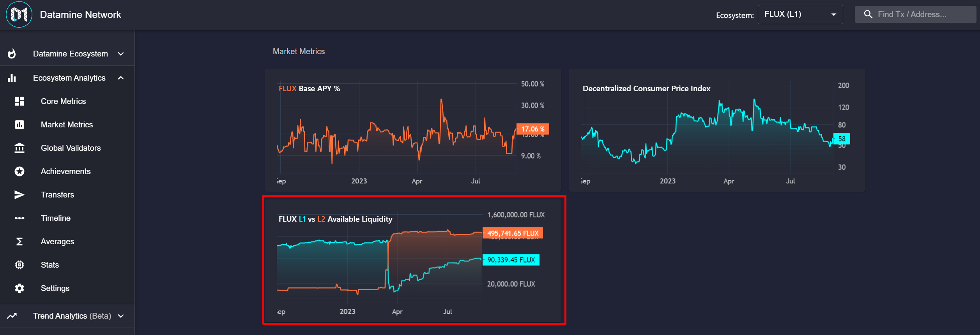Click the Ecosystem dropdown arrow

(x=834, y=15)
